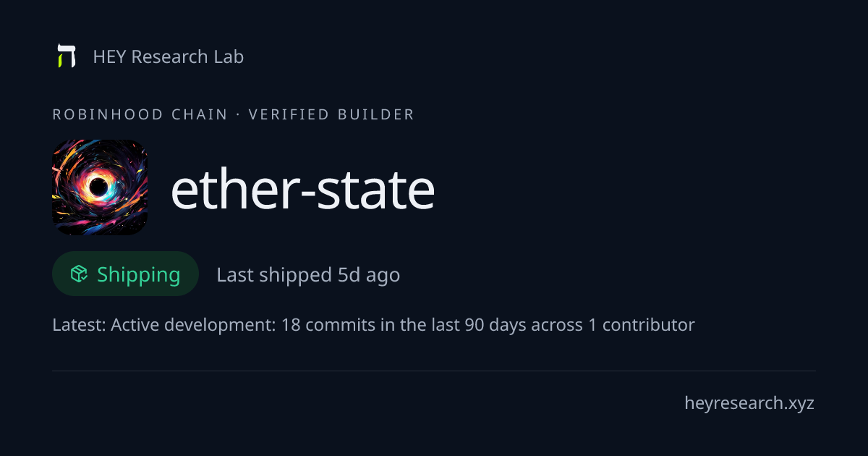Click the black hole center of avatar
868x456 pixels.
tap(99, 187)
